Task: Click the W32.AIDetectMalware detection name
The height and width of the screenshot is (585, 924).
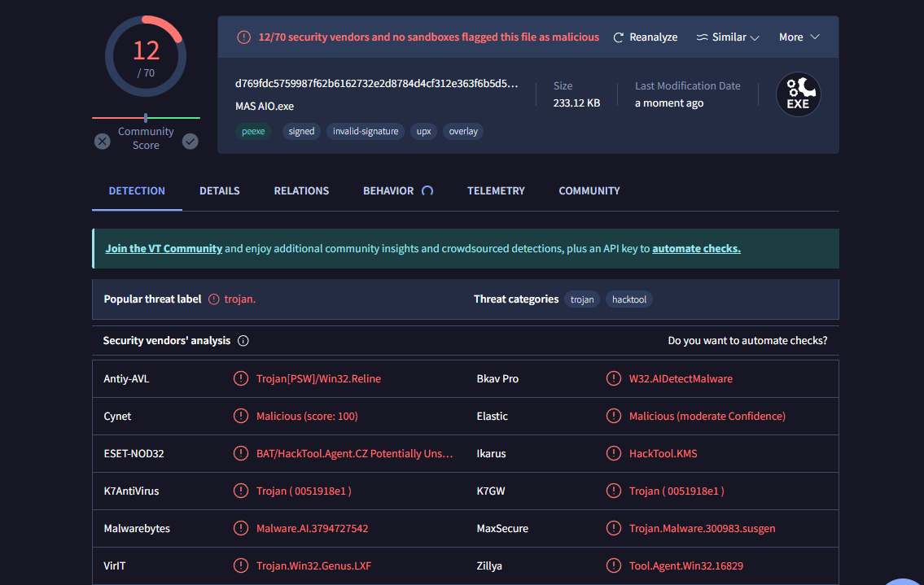Action: click(x=681, y=379)
